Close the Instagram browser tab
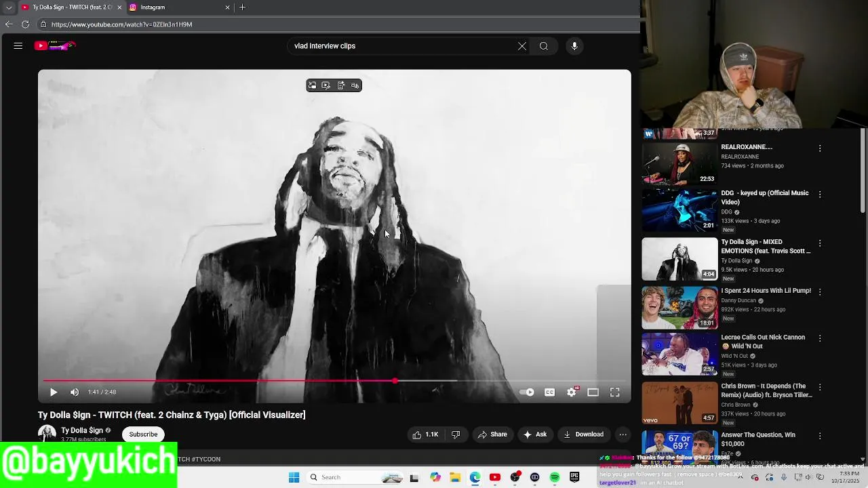Screen dimensions: 868x488 (227, 7)
